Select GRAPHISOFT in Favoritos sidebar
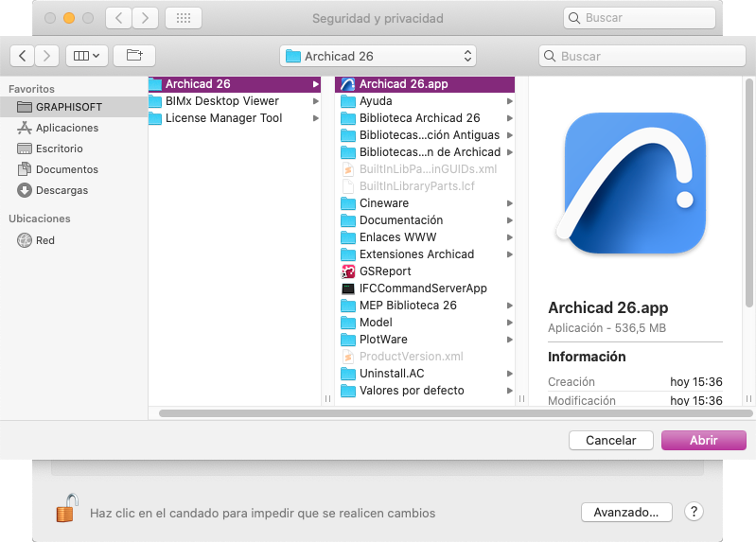This screenshot has height=542, width=756. pyautogui.click(x=73, y=107)
